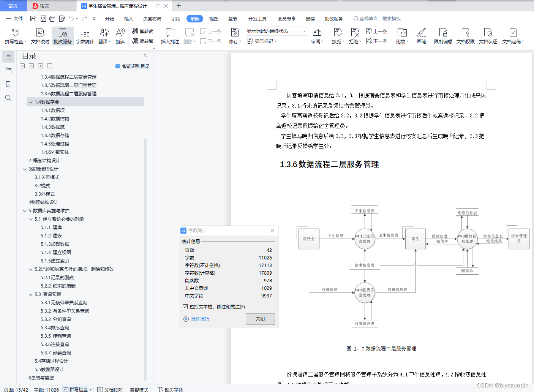Close the word count dialog via 关闭
The height and width of the screenshot is (392, 534).
click(260, 319)
